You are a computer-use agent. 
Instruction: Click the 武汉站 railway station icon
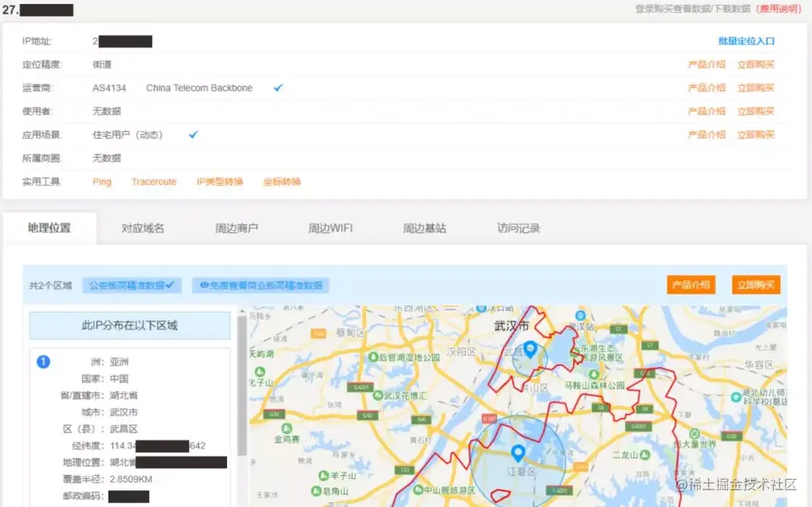click(580, 316)
